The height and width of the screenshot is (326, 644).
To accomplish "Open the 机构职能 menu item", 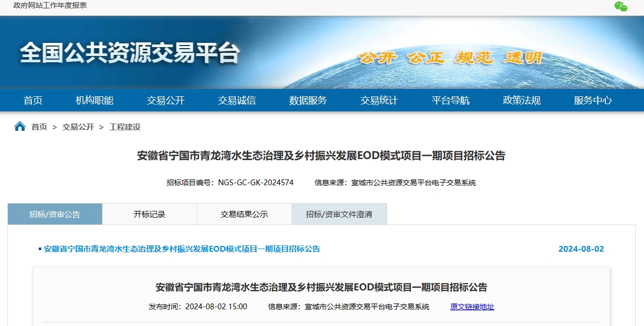I will 94,100.
